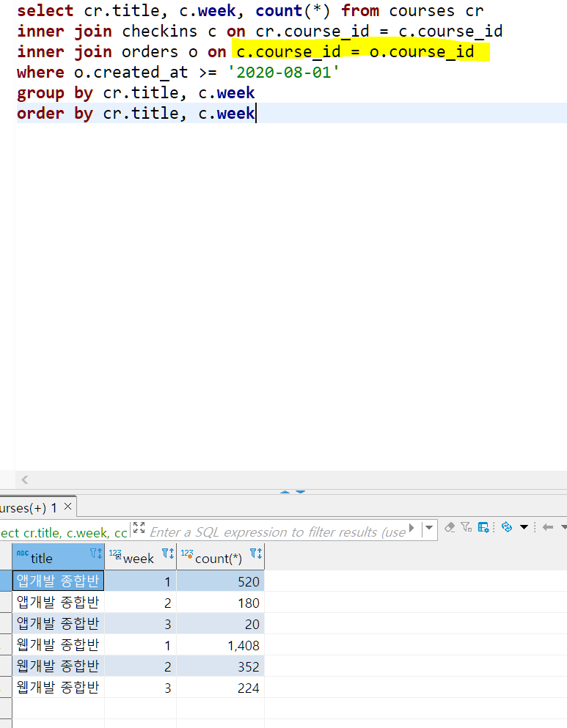Click the '2020-08-01' date string in query
The image size is (567, 728).
click(x=283, y=73)
